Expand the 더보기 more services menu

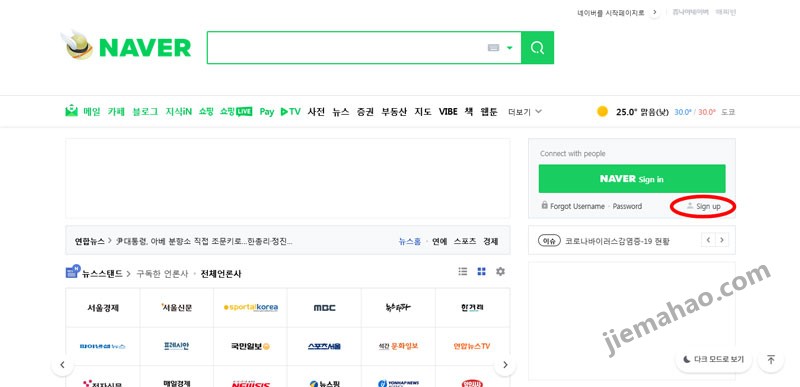pos(525,112)
